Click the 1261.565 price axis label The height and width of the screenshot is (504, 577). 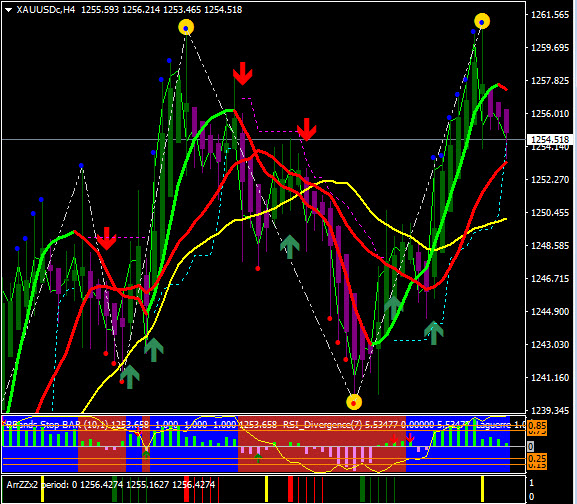(550, 15)
